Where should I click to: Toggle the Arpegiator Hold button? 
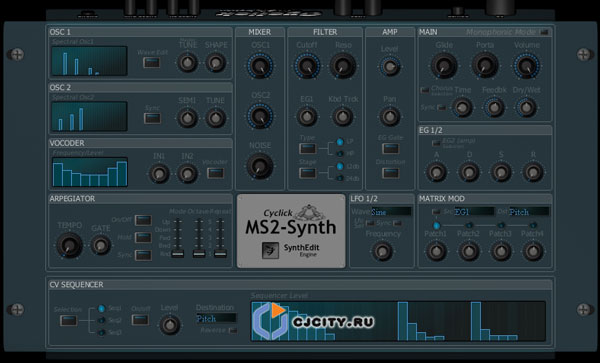click(143, 237)
